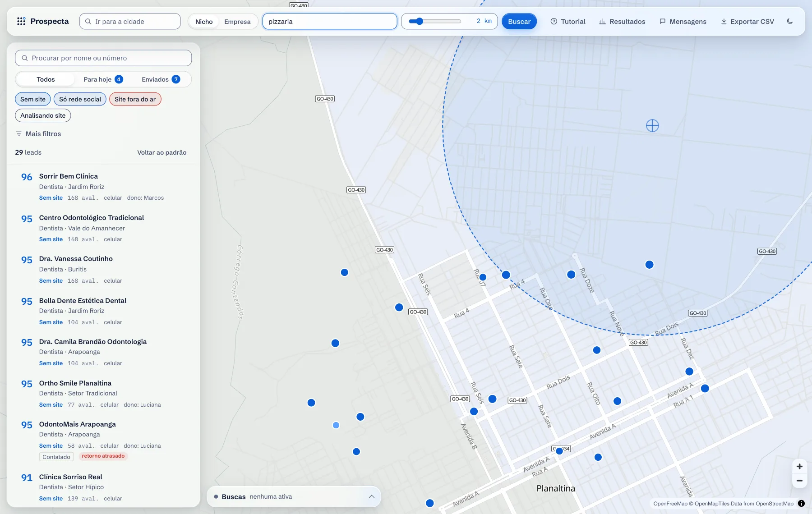Toggle the Sem site filter chip

click(x=33, y=99)
